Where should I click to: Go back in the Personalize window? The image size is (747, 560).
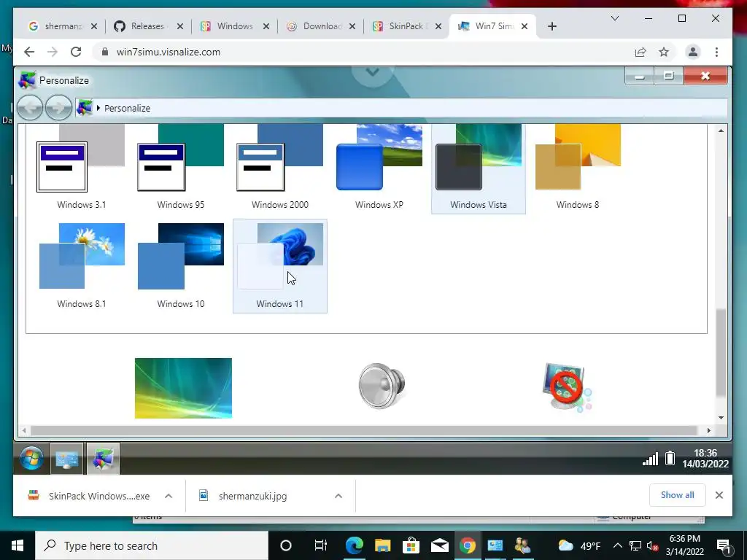coord(30,108)
